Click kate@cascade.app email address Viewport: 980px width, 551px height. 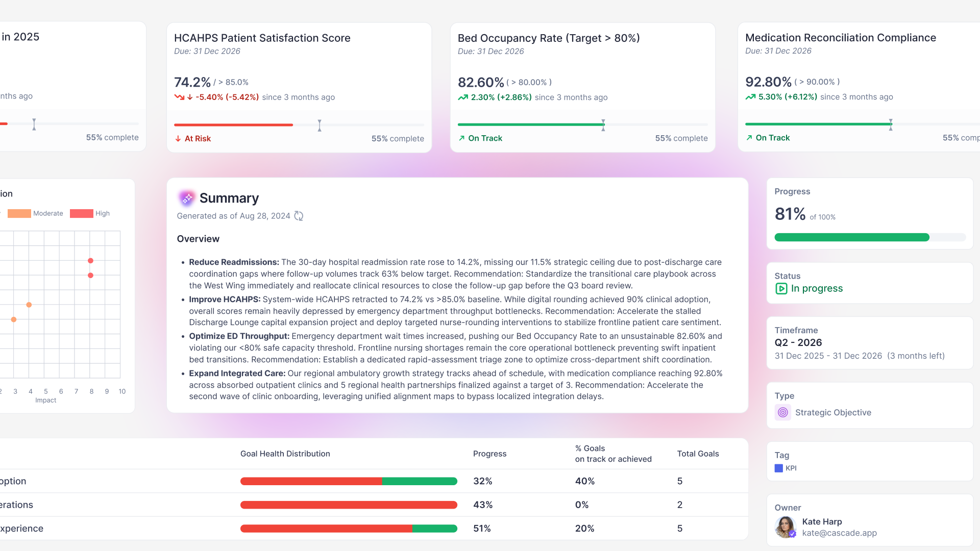click(839, 533)
